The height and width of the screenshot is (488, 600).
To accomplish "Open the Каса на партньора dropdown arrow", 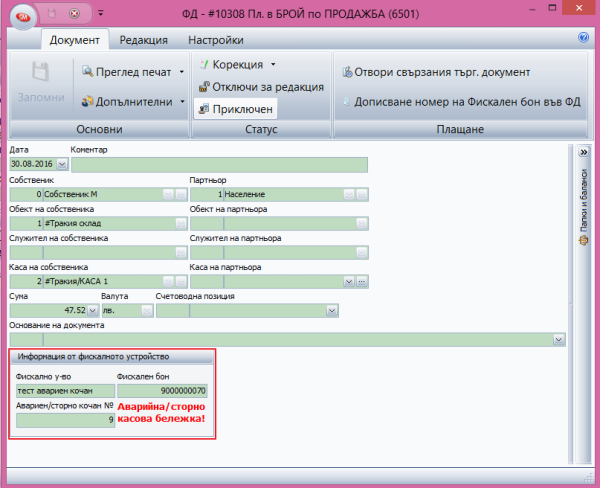I will (x=349, y=282).
